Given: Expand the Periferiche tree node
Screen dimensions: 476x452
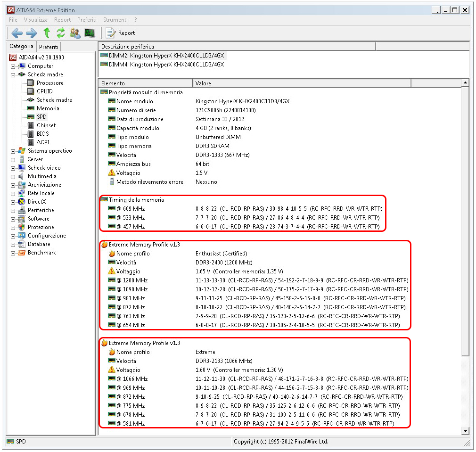Looking at the screenshot, I should point(13,211).
